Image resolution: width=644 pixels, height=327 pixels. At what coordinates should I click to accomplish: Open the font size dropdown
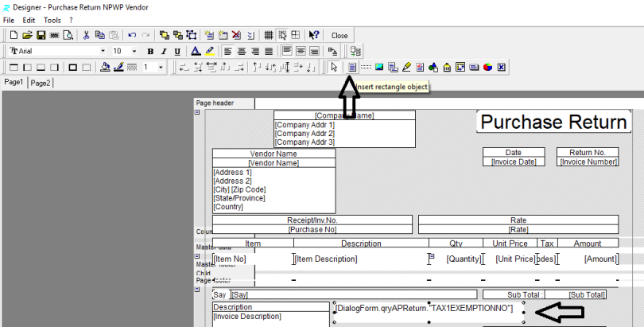(x=136, y=51)
